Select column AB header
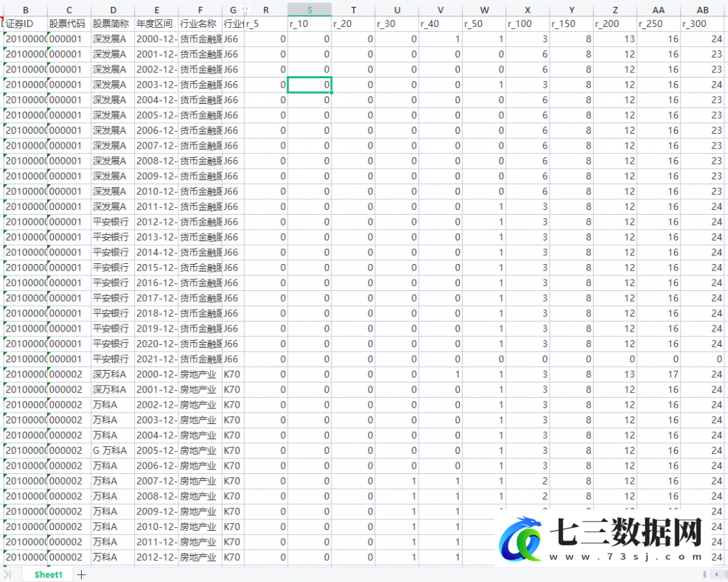Viewport: 728px width, 582px height. point(702,10)
